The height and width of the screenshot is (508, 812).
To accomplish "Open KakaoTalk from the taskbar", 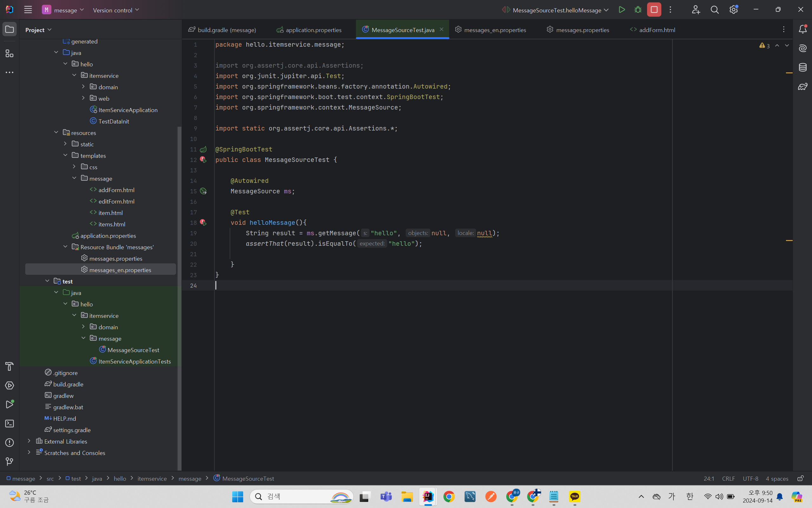I will point(574,496).
